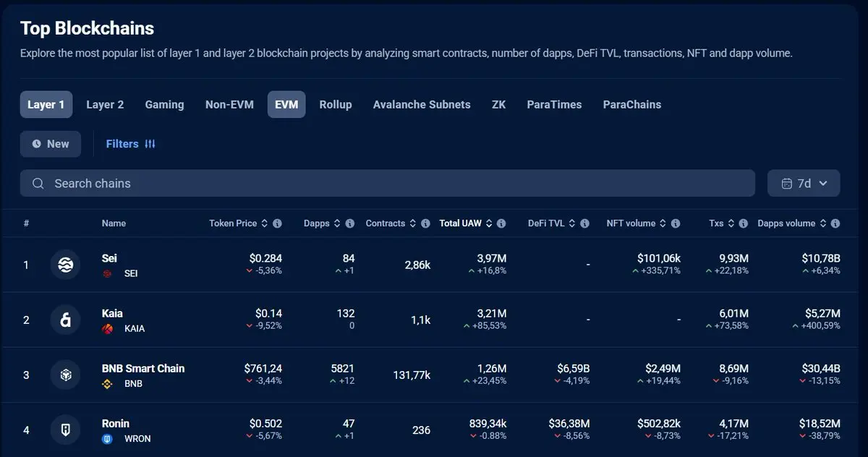868x457 pixels.
Task: Open the Ronin chain logo icon
Action: pyautogui.click(x=65, y=430)
